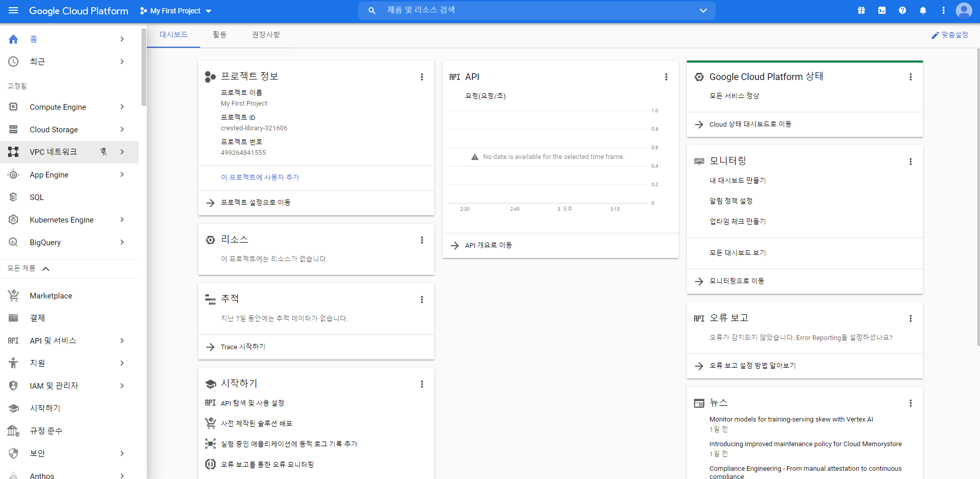980x479 pixels.
Task: Click the SQL sidebar icon
Action: click(13, 197)
